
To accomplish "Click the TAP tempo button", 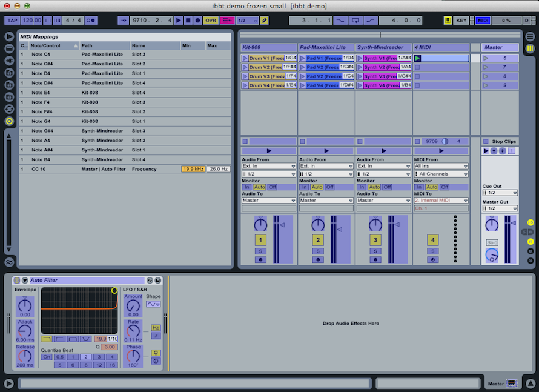I will click(x=12, y=20).
